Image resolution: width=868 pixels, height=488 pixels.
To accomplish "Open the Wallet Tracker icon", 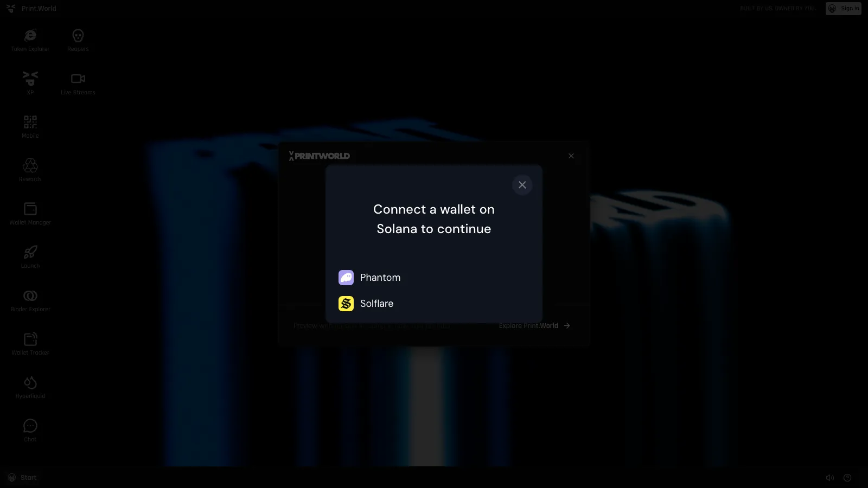I will click(30, 343).
